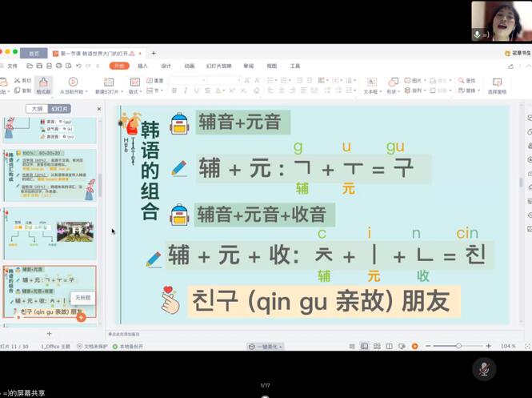532x398 pixels.
Task: Insert a text box (文本框)
Action: click(371, 85)
